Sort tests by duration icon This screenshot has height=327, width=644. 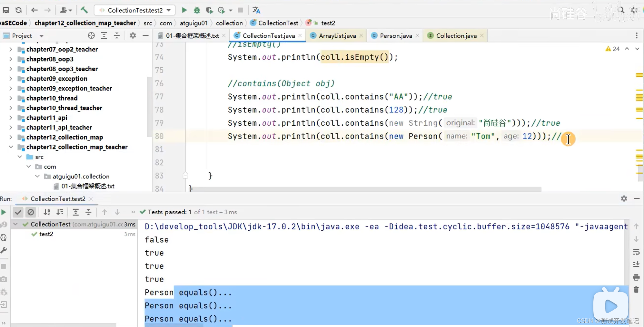[x=60, y=212]
